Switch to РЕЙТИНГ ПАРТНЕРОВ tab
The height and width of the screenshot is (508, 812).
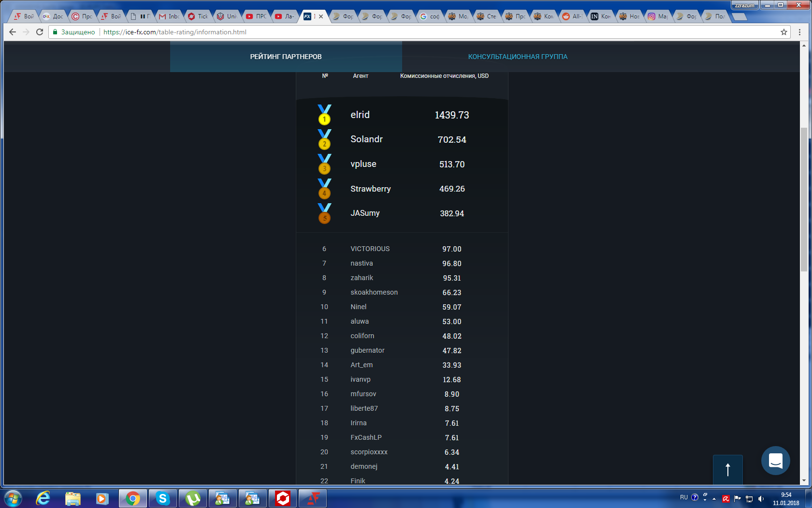point(286,57)
